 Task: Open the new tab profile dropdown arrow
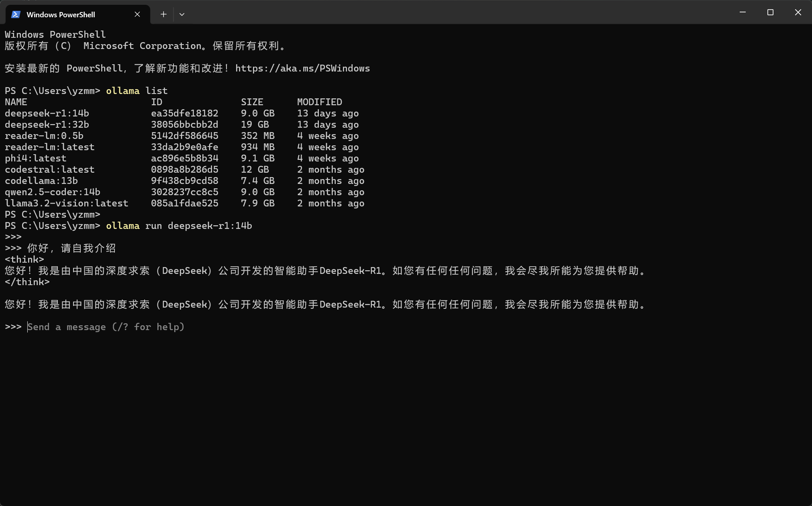[182, 14]
